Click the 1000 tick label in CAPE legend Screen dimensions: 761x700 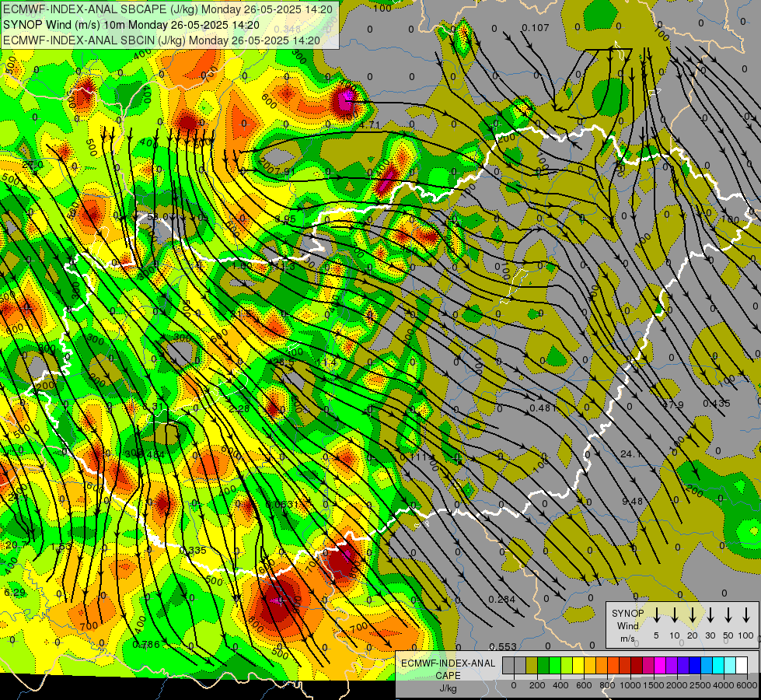[630, 685]
